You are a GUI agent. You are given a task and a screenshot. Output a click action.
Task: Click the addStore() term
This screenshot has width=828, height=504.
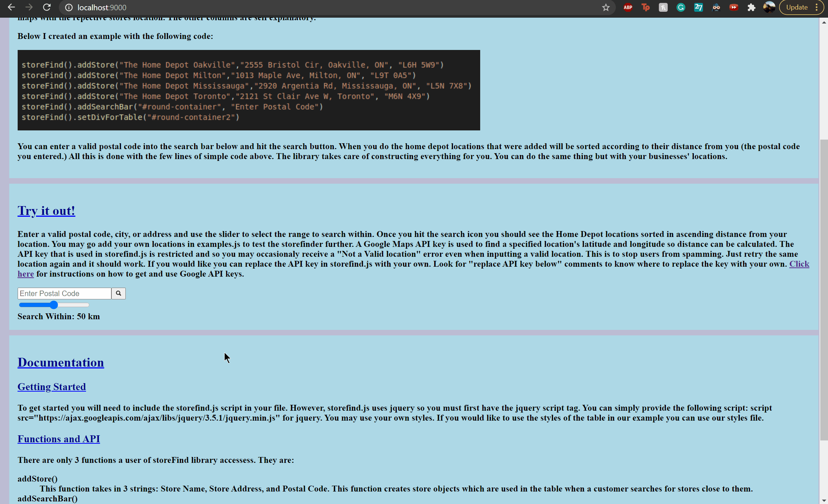tap(38, 479)
